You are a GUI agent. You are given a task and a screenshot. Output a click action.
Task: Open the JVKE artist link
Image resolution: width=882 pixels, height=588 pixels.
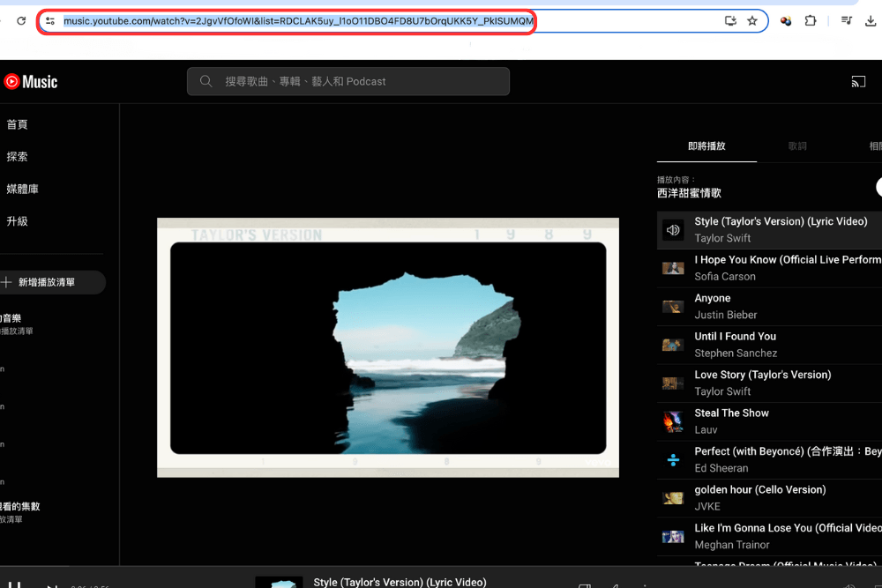point(707,507)
